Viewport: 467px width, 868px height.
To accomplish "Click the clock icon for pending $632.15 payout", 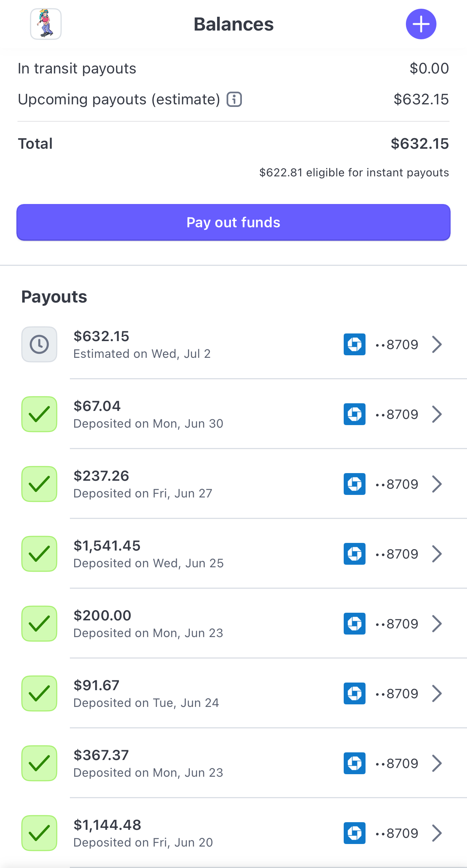I will (39, 344).
